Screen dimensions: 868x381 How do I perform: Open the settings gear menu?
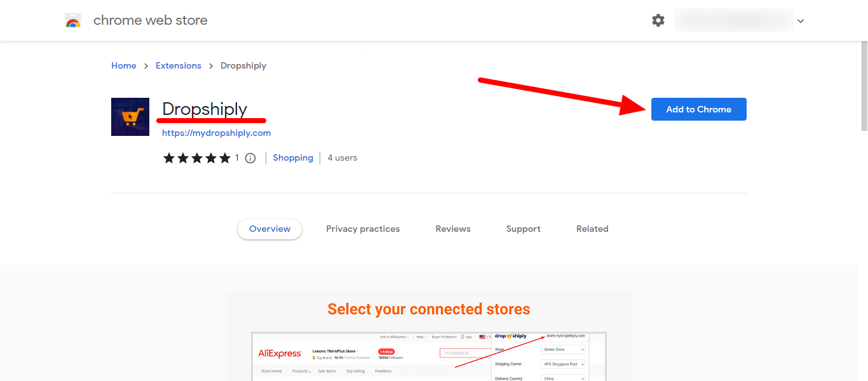658,20
